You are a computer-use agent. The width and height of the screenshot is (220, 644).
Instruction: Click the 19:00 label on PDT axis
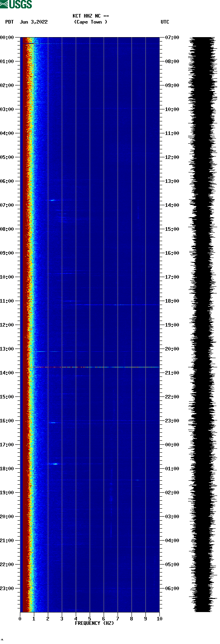coord(7,493)
